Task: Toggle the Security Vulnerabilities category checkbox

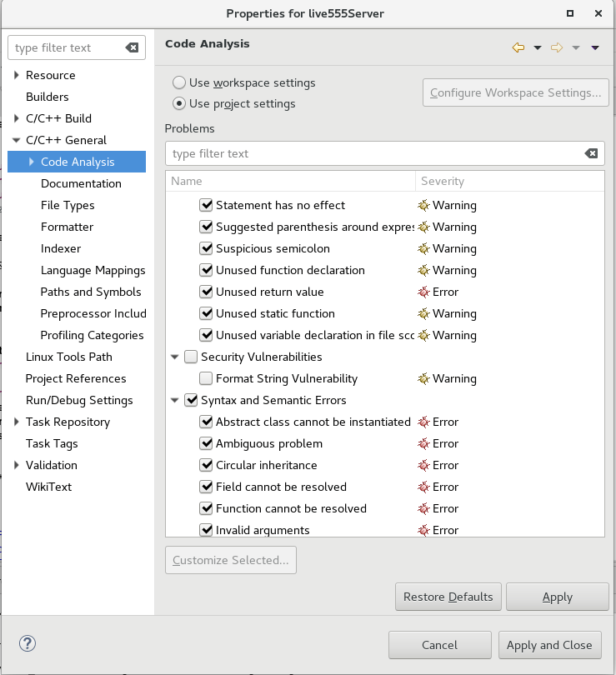Action: click(x=191, y=357)
